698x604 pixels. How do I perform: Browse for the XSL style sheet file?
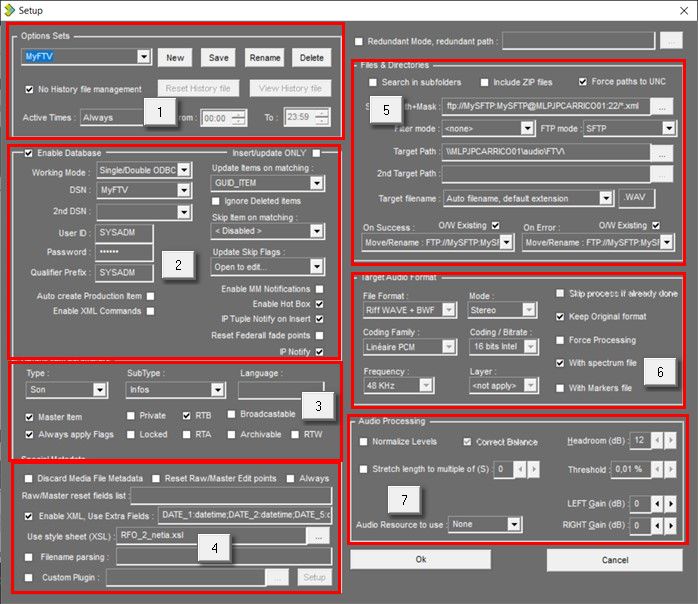coord(319,536)
